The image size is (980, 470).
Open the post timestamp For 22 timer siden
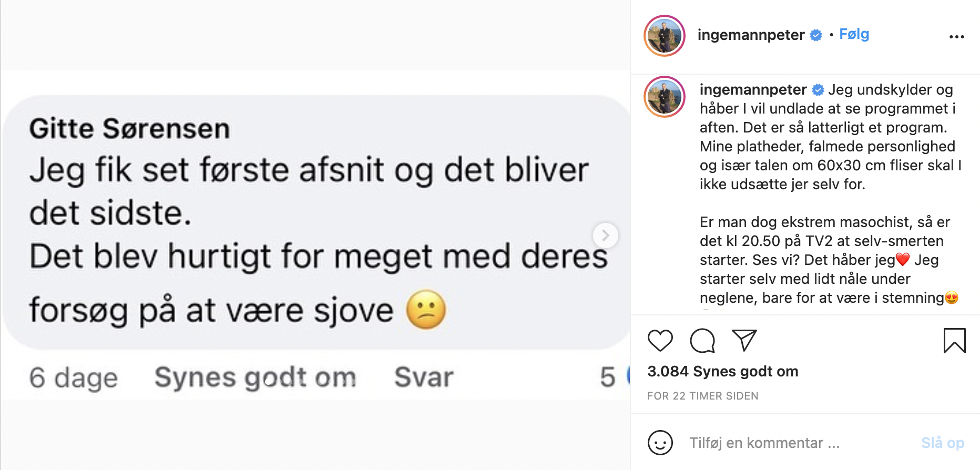click(703, 396)
